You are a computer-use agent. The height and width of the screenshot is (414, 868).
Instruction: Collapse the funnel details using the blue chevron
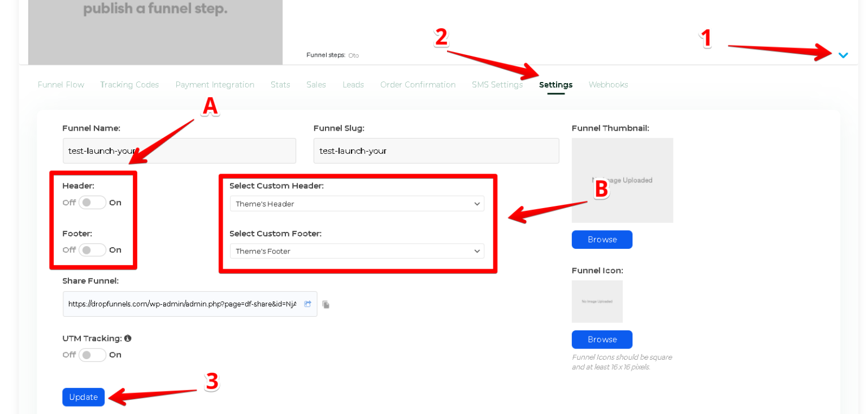843,55
